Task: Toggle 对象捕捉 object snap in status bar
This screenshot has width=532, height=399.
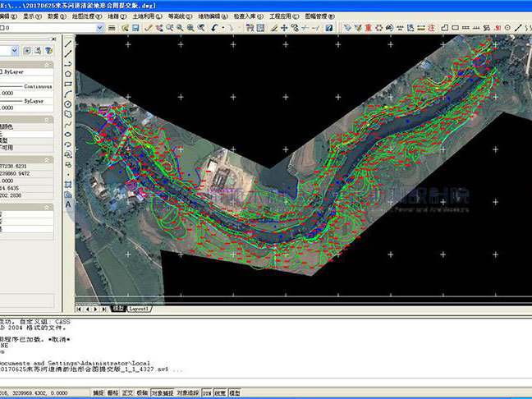Action: coord(163,392)
